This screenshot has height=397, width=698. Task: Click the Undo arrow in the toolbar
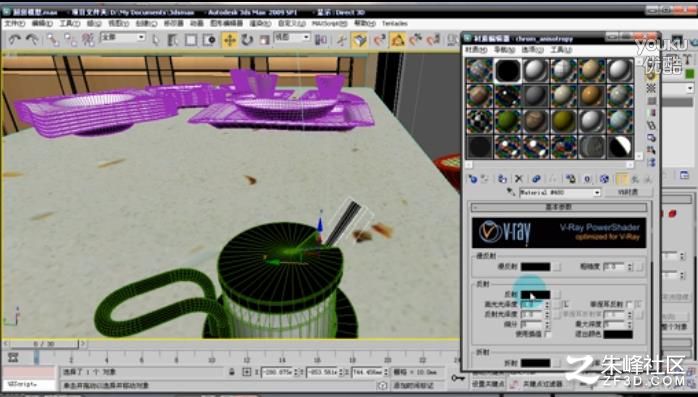point(14,40)
